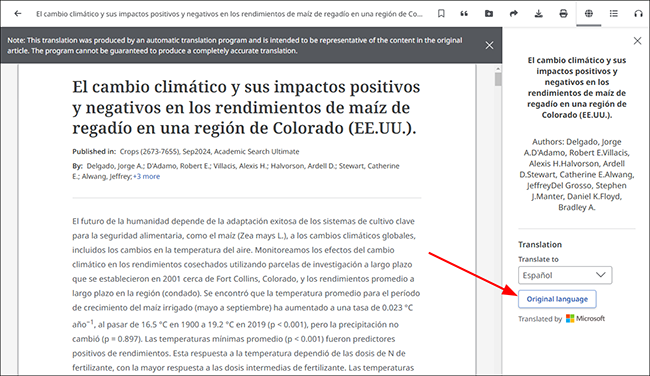Click the Translation heading in side panel
This screenshot has width=650, height=376.
coord(540,244)
